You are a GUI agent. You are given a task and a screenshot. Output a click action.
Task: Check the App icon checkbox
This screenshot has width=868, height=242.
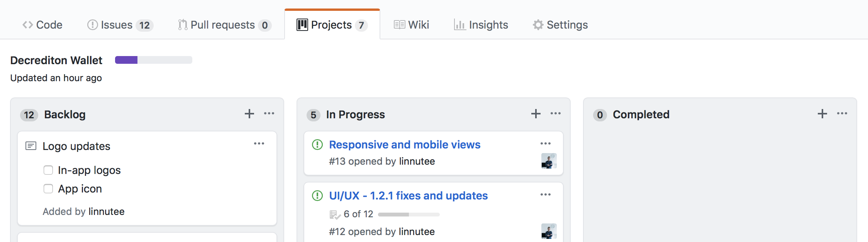click(48, 189)
